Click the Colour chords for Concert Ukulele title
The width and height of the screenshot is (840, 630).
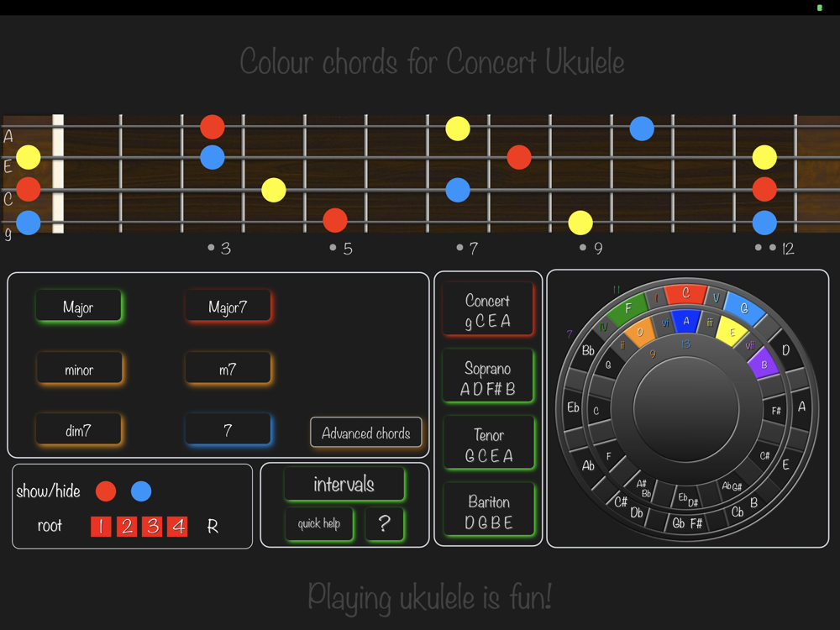tap(432, 61)
